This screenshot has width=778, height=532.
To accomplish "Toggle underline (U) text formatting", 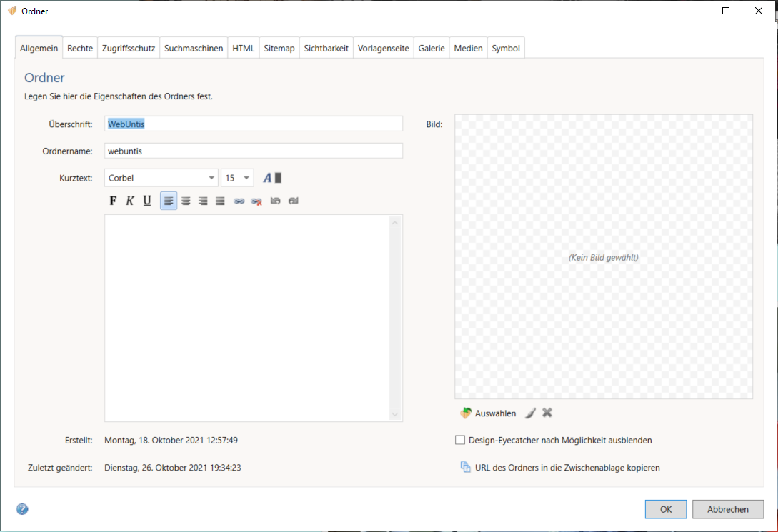I will [x=147, y=201].
